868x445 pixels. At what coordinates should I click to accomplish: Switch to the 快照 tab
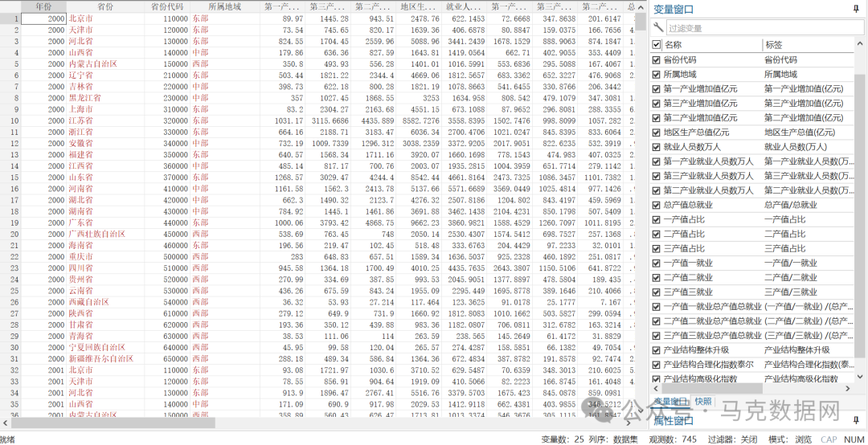704,402
